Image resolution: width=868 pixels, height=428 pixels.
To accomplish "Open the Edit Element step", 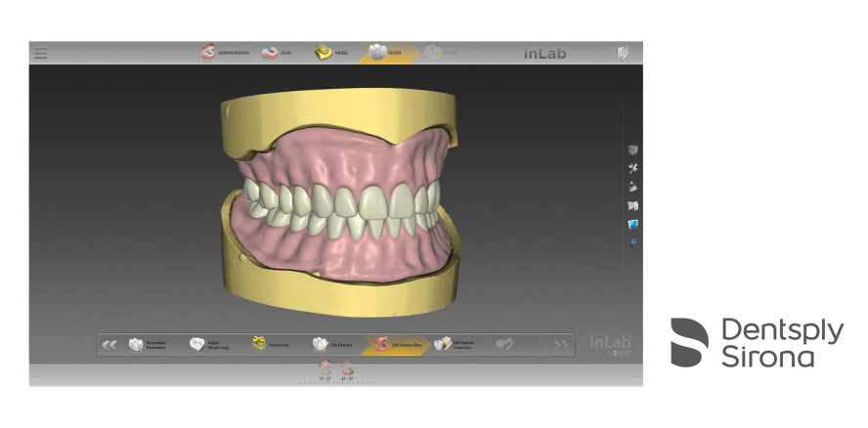I will pyautogui.click(x=332, y=344).
